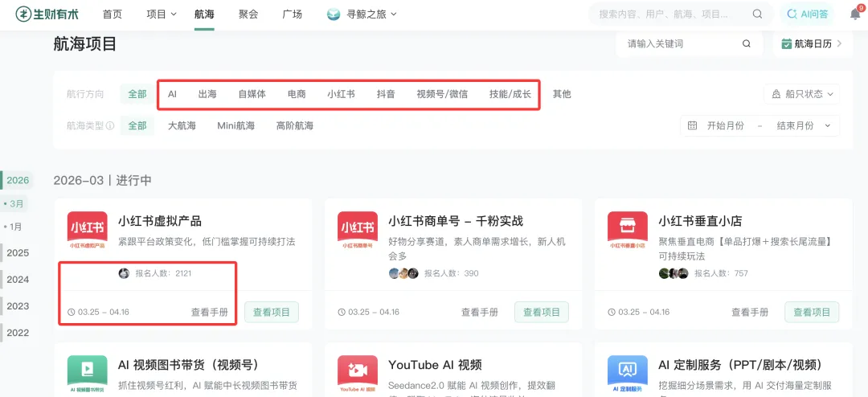Click the YouTube AI 视频 camera icon

coord(358,374)
